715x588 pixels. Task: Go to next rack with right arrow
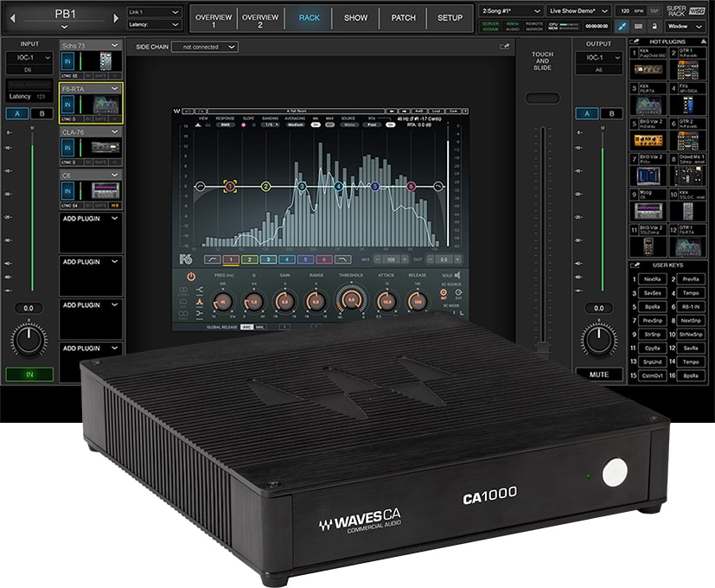point(116,18)
